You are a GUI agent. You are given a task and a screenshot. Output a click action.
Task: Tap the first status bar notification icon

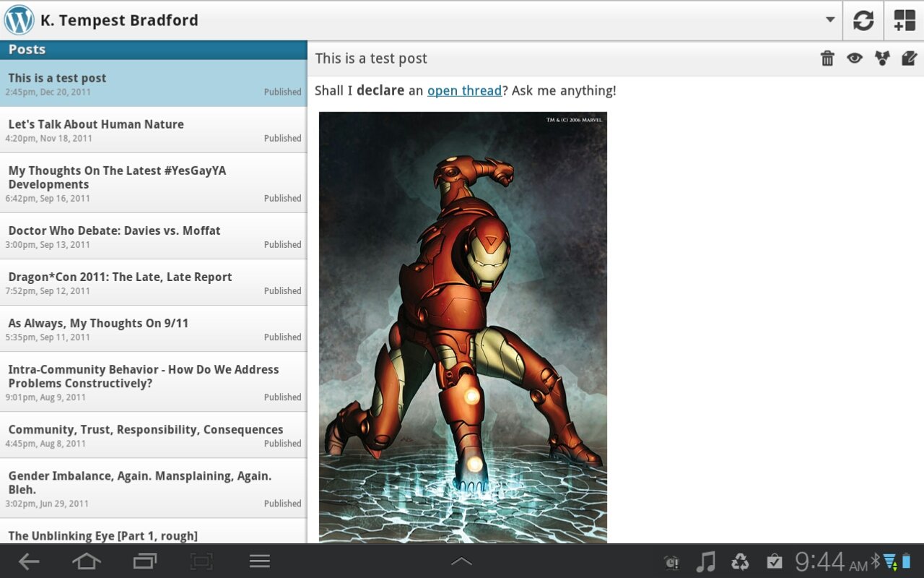coord(672,562)
